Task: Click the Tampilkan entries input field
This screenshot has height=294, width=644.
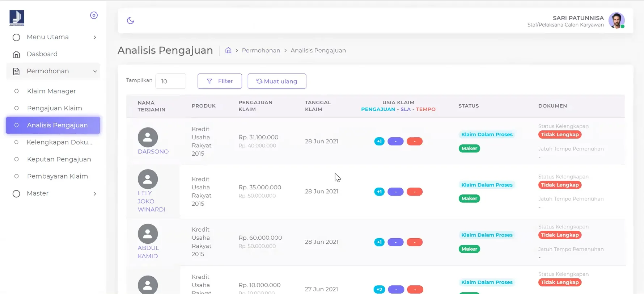Action: (x=171, y=81)
